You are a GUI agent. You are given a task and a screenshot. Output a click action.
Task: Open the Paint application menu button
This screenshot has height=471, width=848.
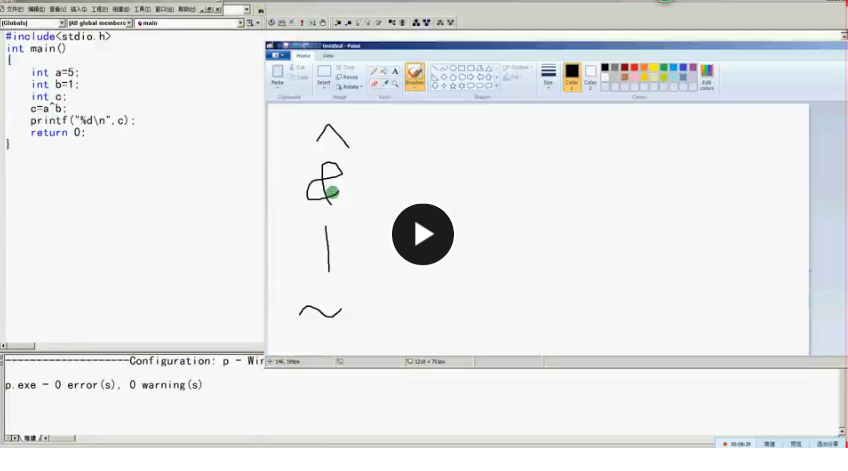(x=278, y=55)
